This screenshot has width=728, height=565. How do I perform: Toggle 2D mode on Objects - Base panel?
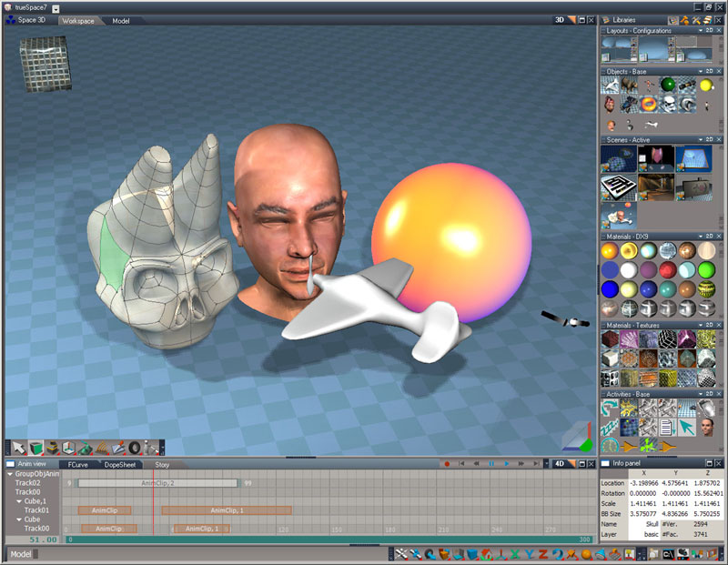pyautogui.click(x=710, y=70)
